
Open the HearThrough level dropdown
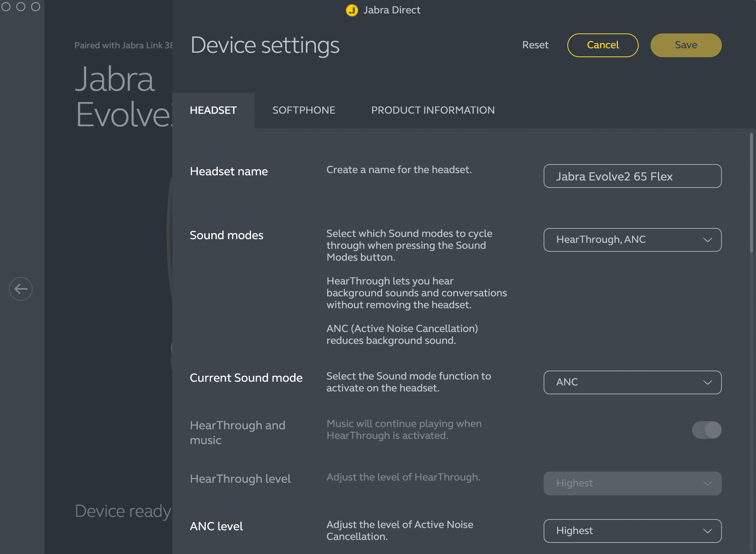632,483
